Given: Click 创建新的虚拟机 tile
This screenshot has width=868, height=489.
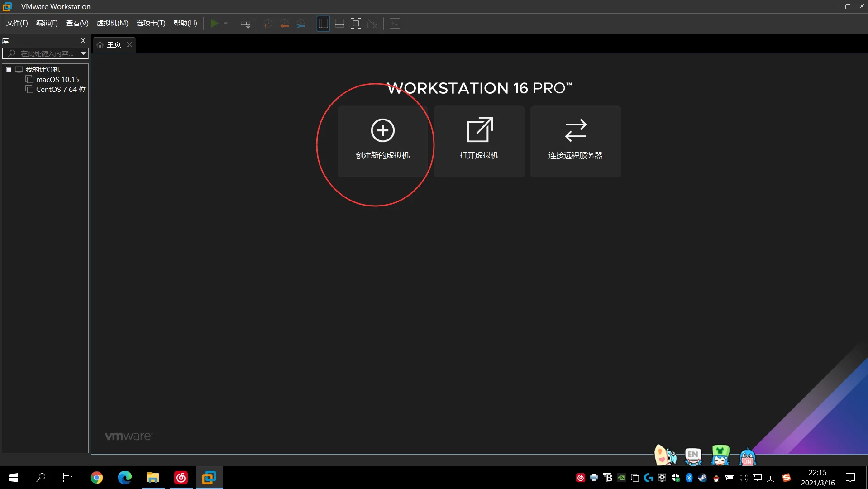Looking at the screenshot, I should [x=383, y=141].
